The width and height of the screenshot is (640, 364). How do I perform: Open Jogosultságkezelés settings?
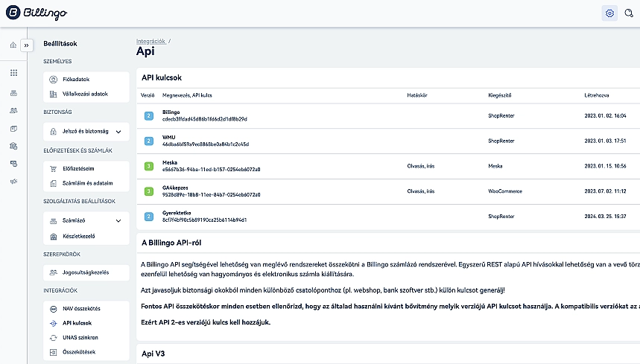86,272
